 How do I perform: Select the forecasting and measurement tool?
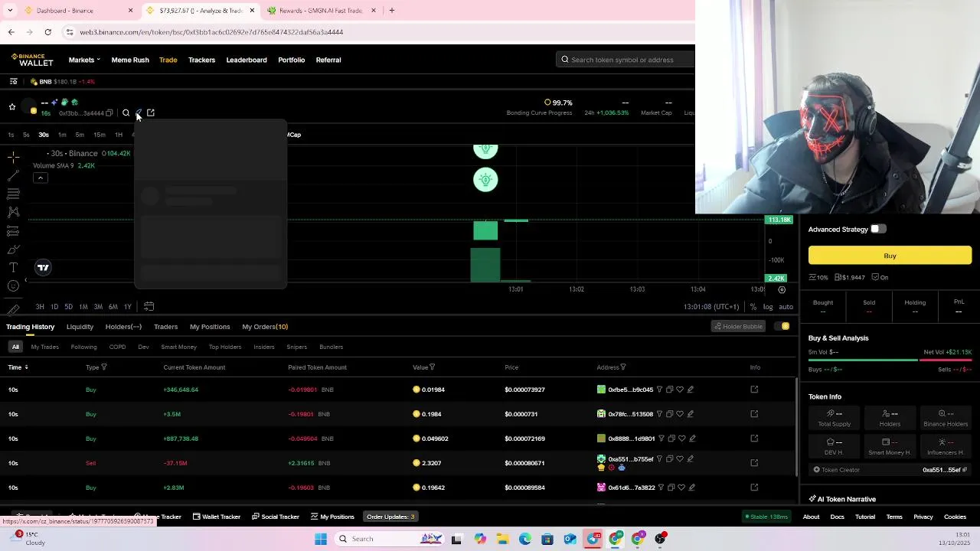coord(13,230)
